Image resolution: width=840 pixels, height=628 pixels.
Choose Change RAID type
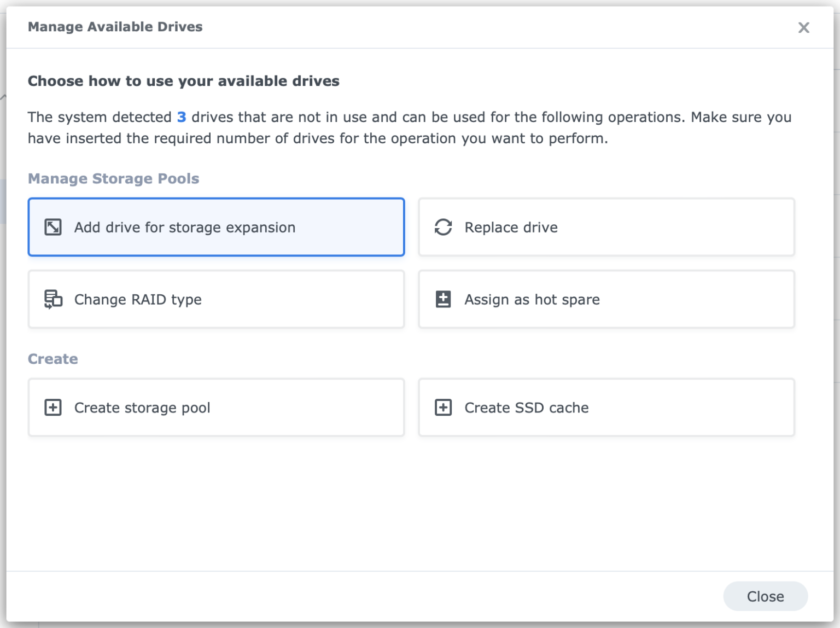pyautogui.click(x=216, y=299)
